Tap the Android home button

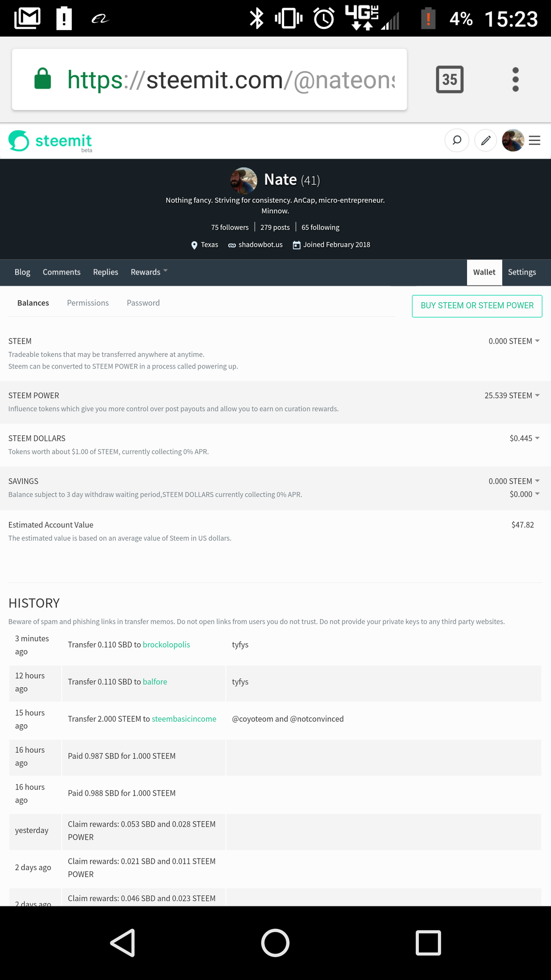(x=275, y=943)
